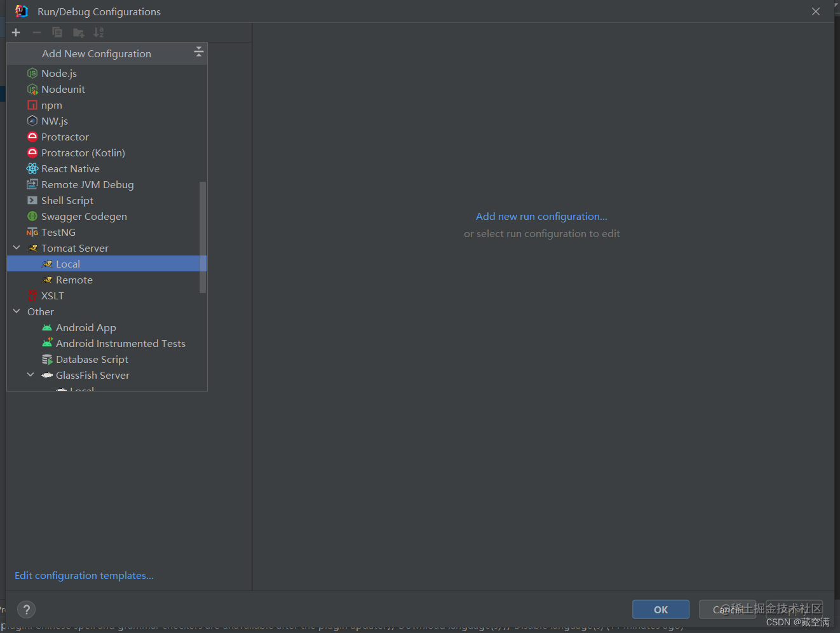Click the Remove (minus) configuration toolbar button
This screenshot has height=633, width=840.
[x=37, y=32]
